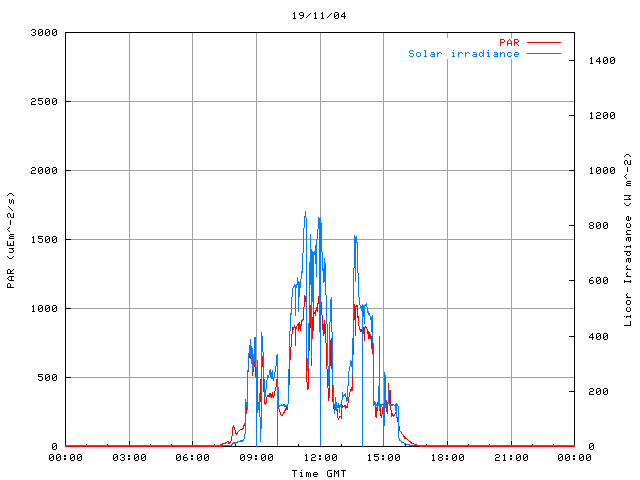This screenshot has height=480, width=640.
Task: Click the left axis value 2500
Action: (x=44, y=102)
